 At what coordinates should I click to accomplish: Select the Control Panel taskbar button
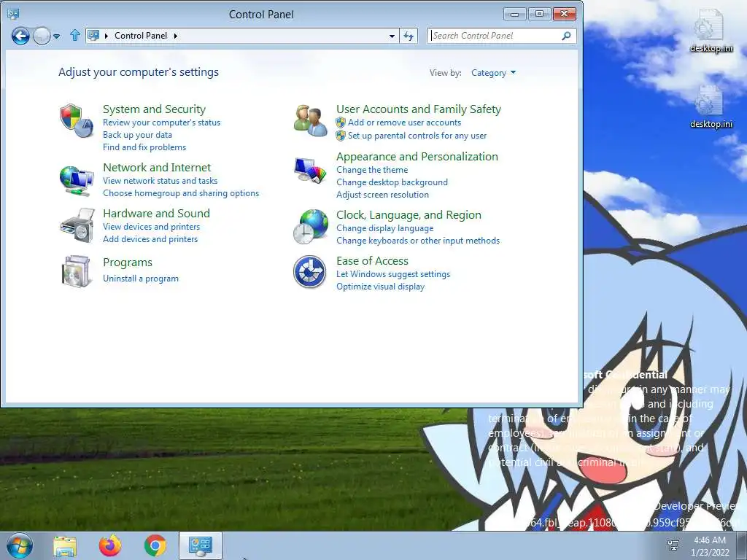coord(201,545)
